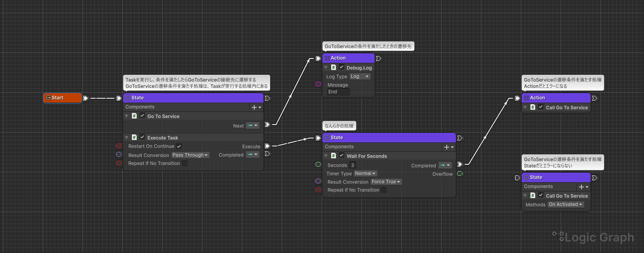Image resolution: width=644 pixels, height=253 pixels.
Task: Click the Overflow output port on Wait For Seconds
Action: [x=460, y=174]
